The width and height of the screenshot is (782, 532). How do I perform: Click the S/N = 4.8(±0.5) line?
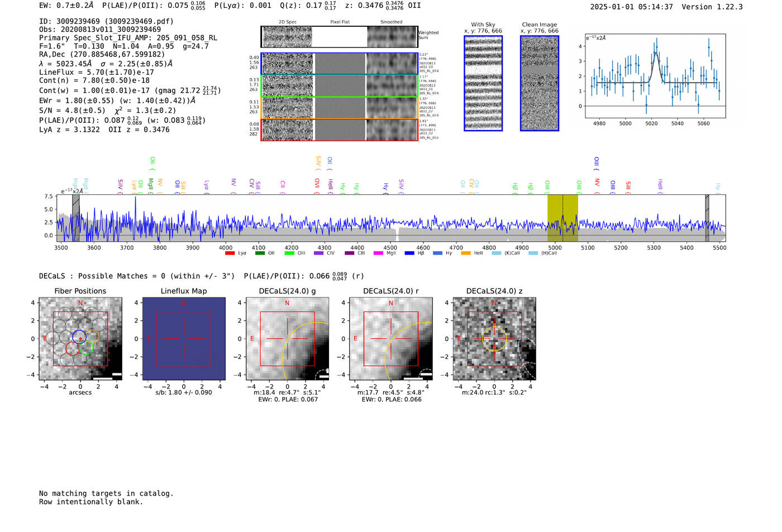72,111
